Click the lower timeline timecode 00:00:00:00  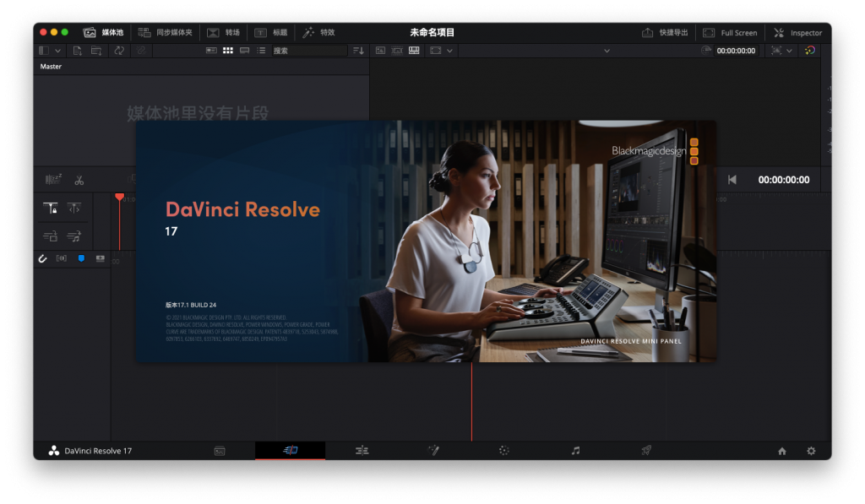coord(784,180)
